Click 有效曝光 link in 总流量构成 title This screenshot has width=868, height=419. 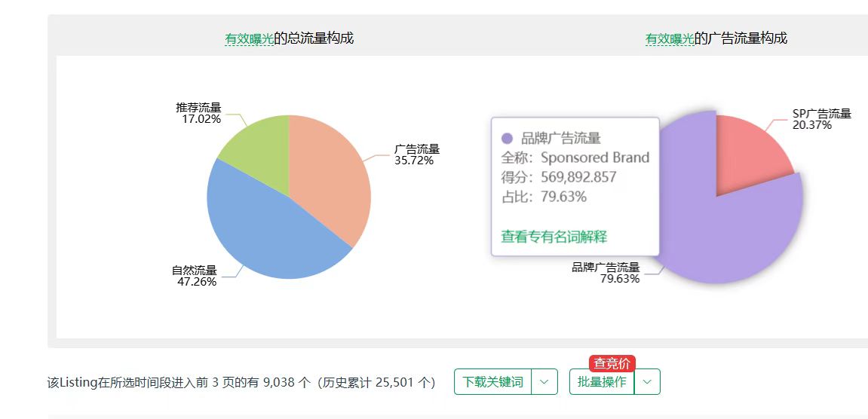tap(249, 38)
